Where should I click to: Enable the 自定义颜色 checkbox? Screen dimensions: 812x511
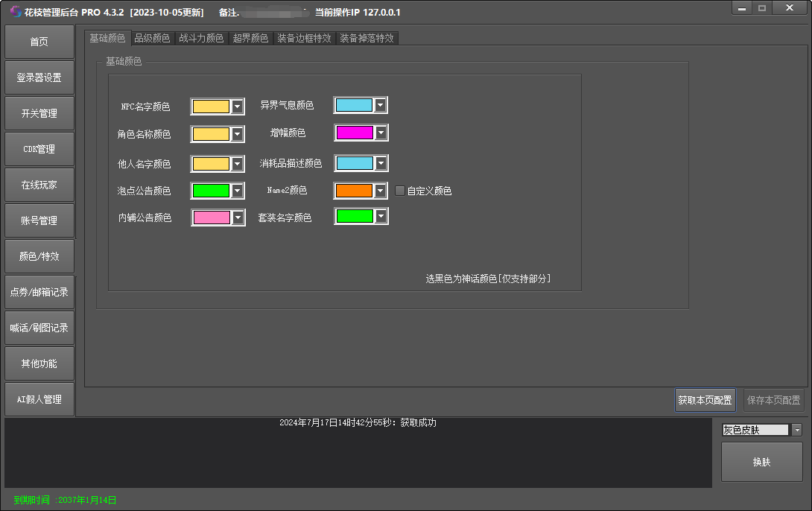[x=400, y=191]
